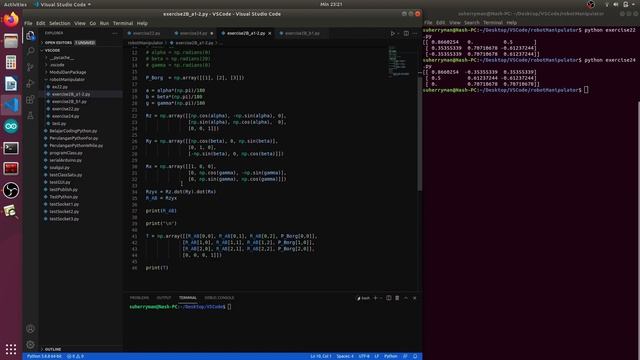Open test.py in the robotManipulator folder
Screen dimensions: 640x360
[59, 124]
